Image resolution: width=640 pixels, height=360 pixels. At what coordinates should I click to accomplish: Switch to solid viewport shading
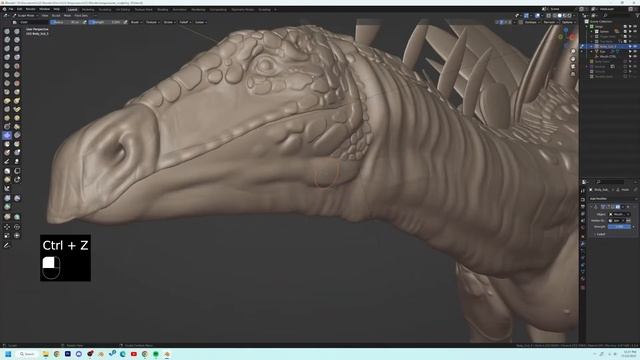[x=560, y=16]
